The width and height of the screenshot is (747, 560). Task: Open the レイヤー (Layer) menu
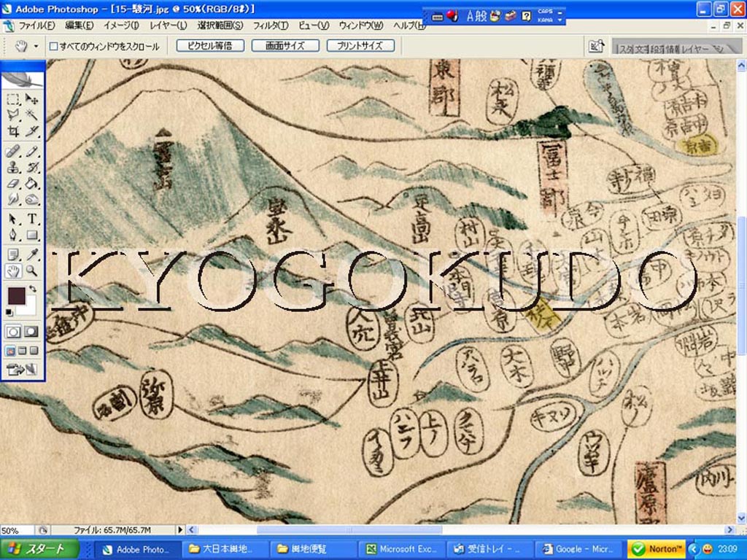click(x=169, y=26)
